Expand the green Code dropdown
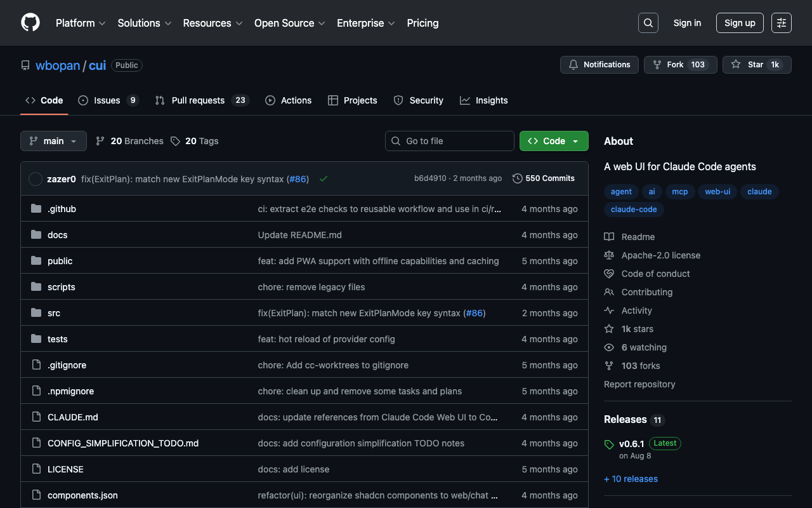This screenshot has height=508, width=812. pos(553,141)
